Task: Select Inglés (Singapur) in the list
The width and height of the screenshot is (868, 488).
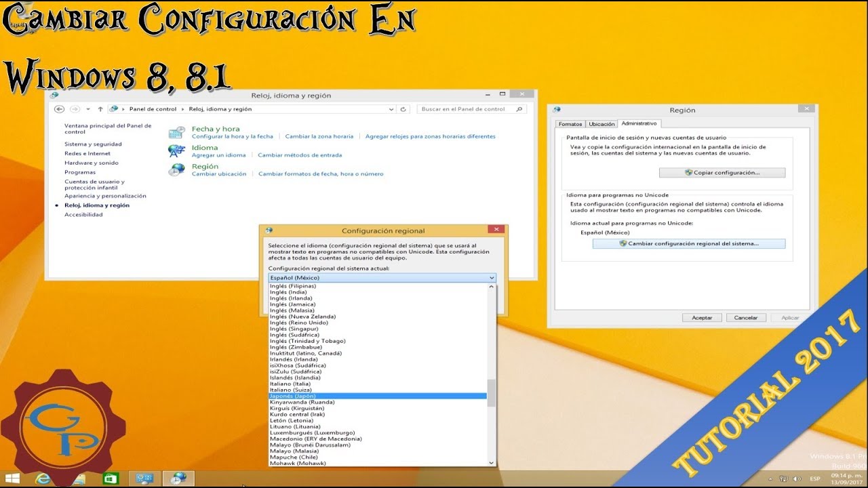Action: [x=378, y=329]
